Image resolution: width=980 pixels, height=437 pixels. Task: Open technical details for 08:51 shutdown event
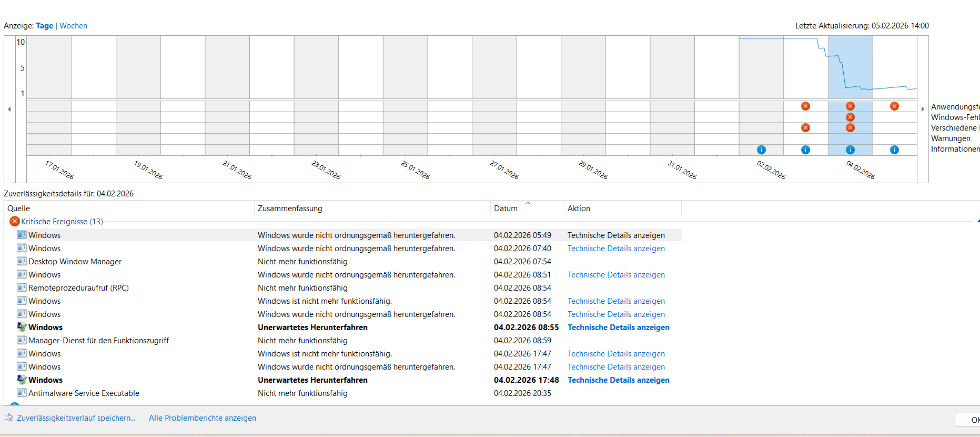click(616, 275)
